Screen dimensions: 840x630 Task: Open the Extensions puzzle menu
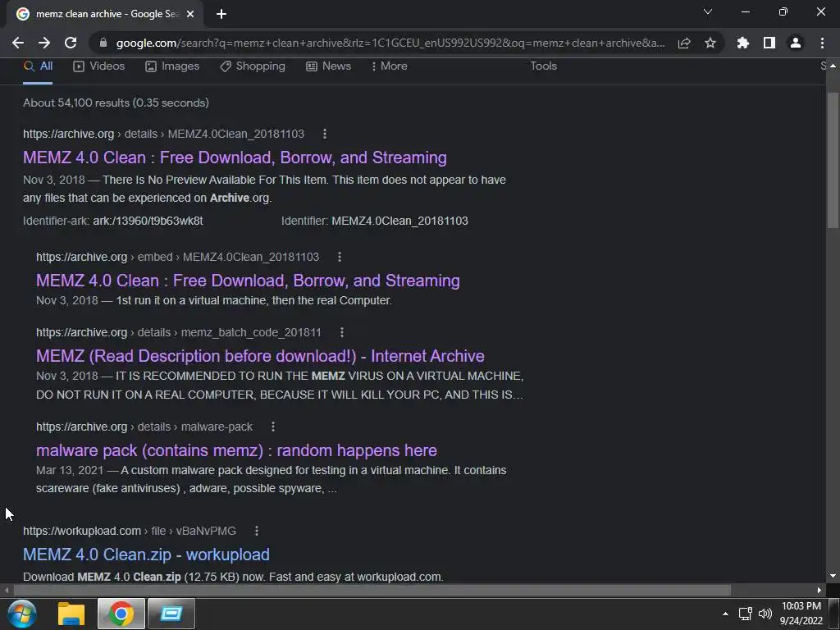click(743, 43)
